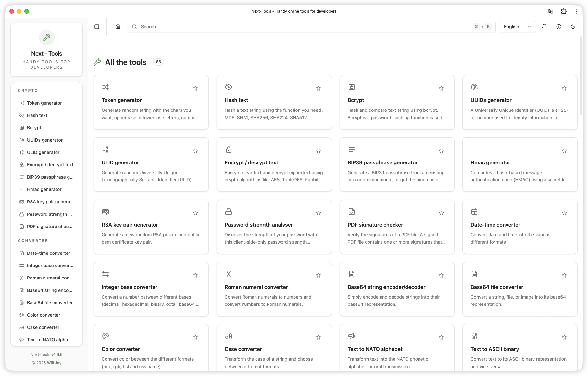Favorite the Hash text card with its star

click(318, 88)
